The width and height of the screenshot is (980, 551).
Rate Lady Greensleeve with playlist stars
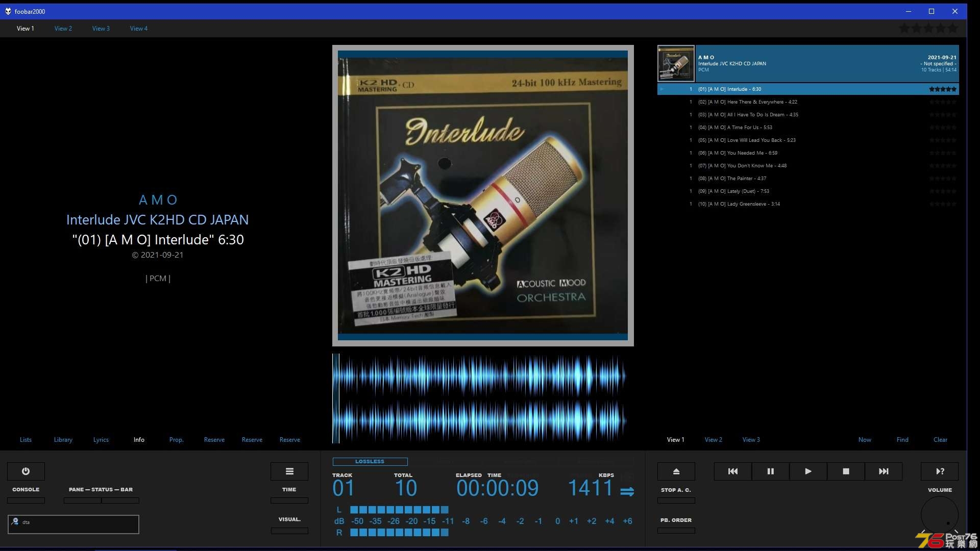pos(943,204)
